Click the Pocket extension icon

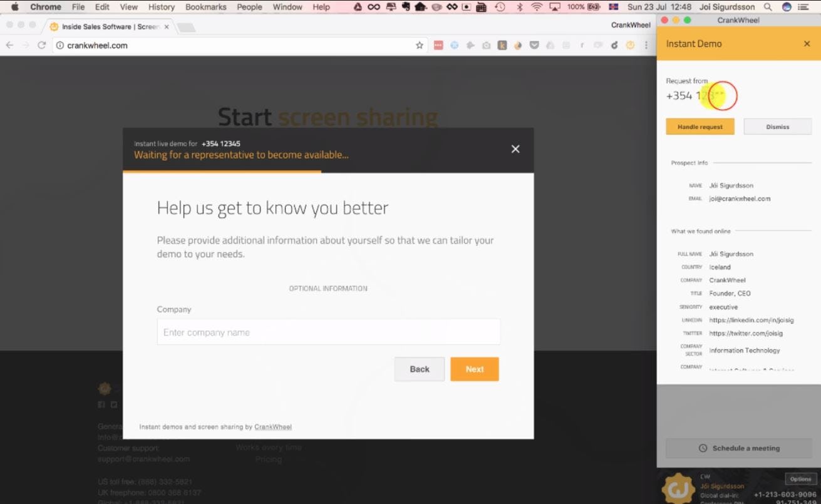[x=534, y=45]
